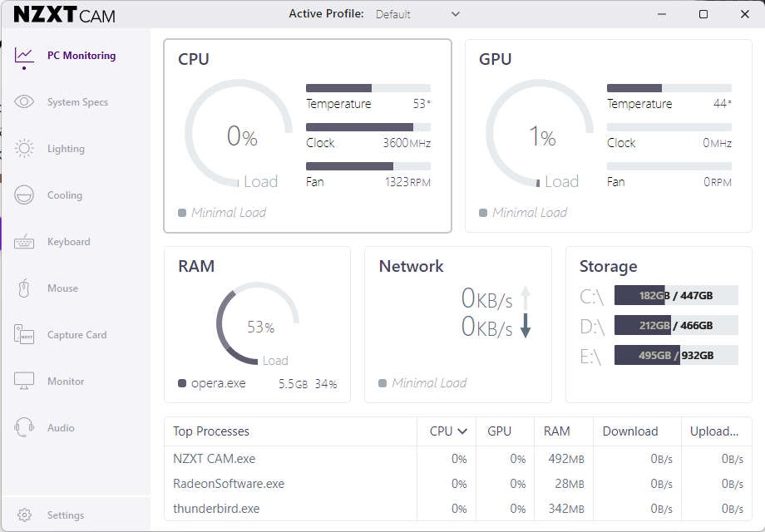Sort processes by Download column
765x532 pixels.
pyautogui.click(x=629, y=431)
